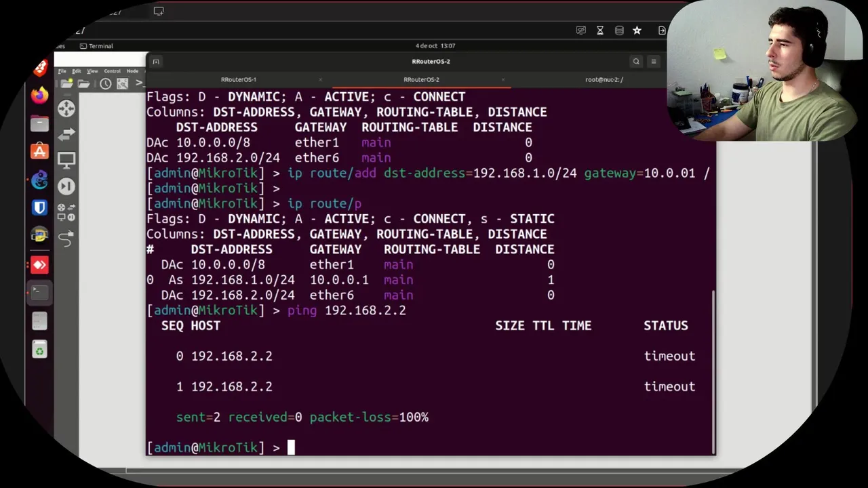
Task: Switch to the RRouterOS-1 tab
Action: pyautogui.click(x=238, y=80)
